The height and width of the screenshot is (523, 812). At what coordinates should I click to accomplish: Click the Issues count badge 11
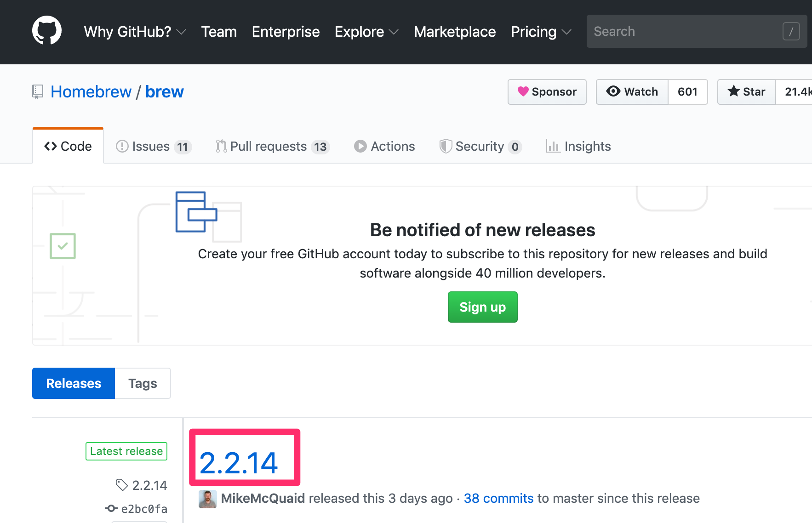tap(183, 147)
